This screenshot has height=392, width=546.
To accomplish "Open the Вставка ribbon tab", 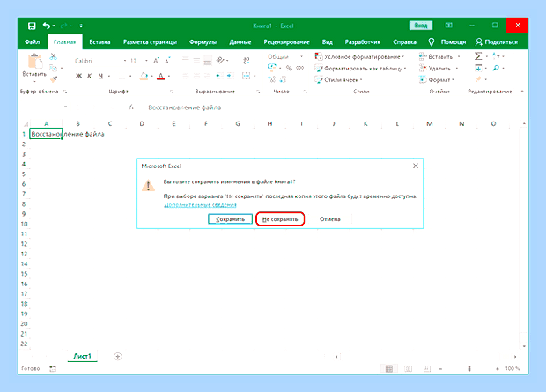I will (x=100, y=41).
